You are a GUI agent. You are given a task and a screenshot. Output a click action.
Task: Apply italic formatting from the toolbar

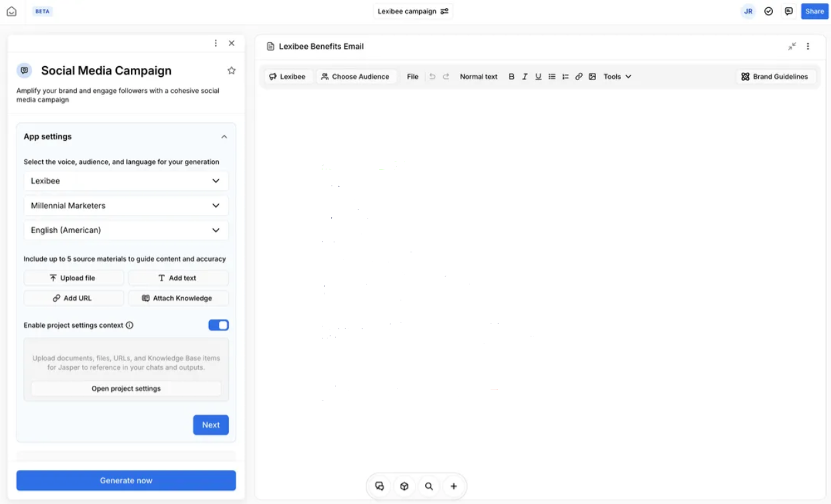point(525,76)
